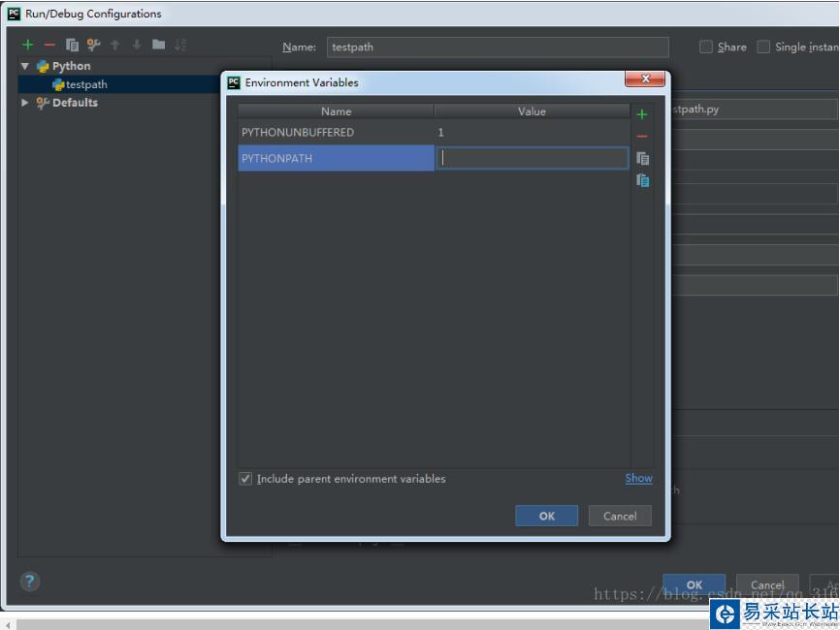Edit defaults wrench icon in toolbar
The height and width of the screenshot is (630, 840).
click(93, 45)
